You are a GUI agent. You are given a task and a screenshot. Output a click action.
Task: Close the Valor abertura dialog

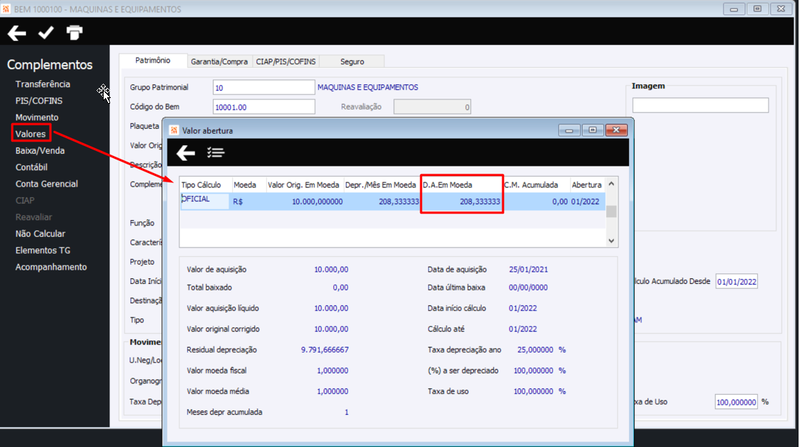point(616,130)
